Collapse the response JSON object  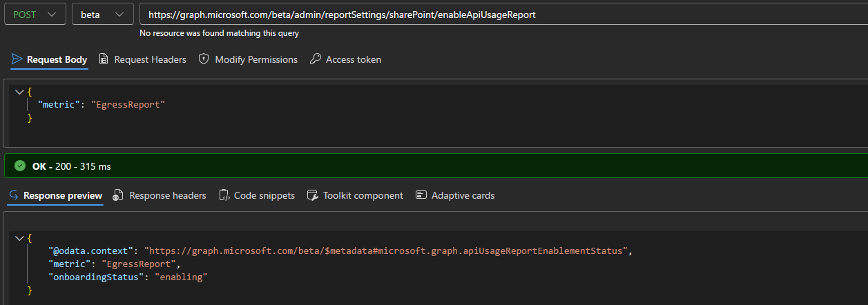19,238
